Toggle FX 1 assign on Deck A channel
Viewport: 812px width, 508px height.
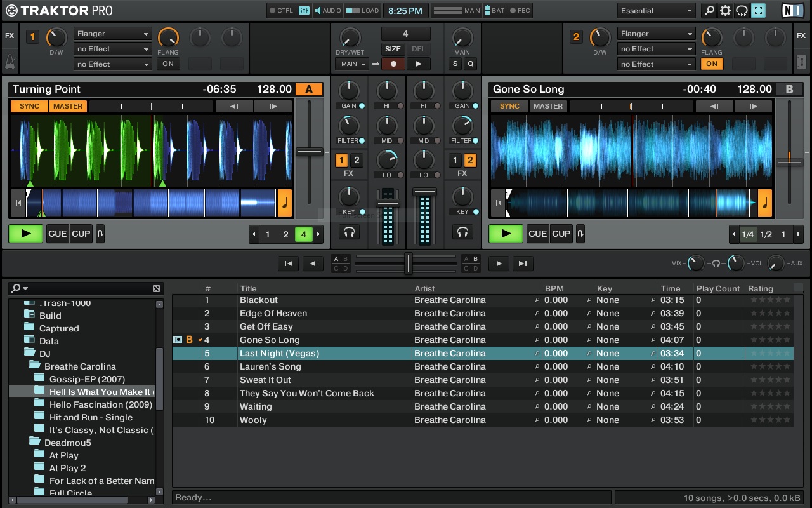coord(342,160)
